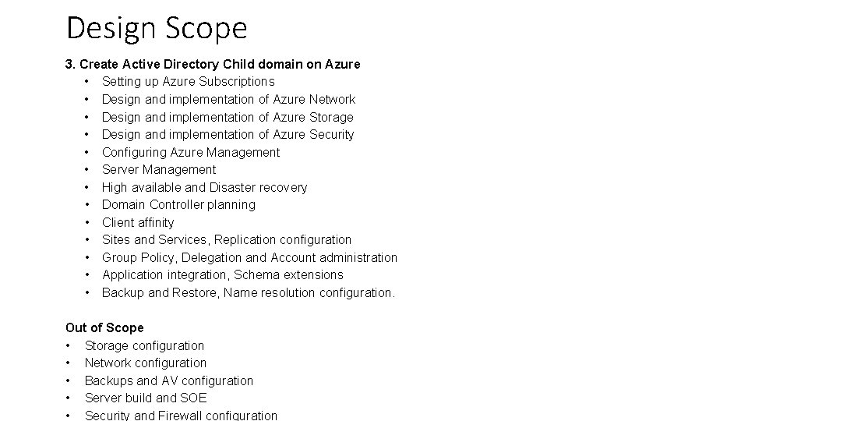868x421 pixels.
Task: Click "Backups and AV configuration" line
Action: [169, 380]
